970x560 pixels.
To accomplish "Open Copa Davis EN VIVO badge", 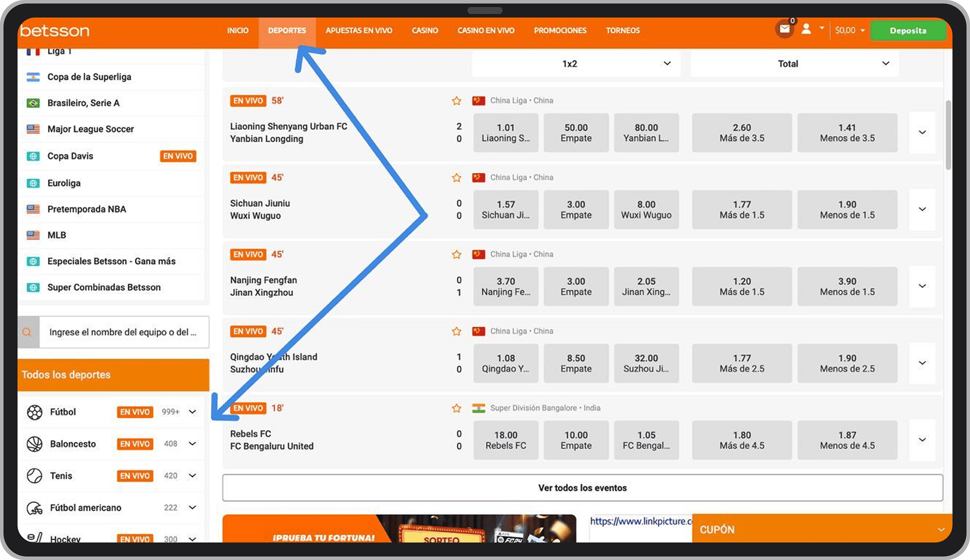I will tap(178, 156).
